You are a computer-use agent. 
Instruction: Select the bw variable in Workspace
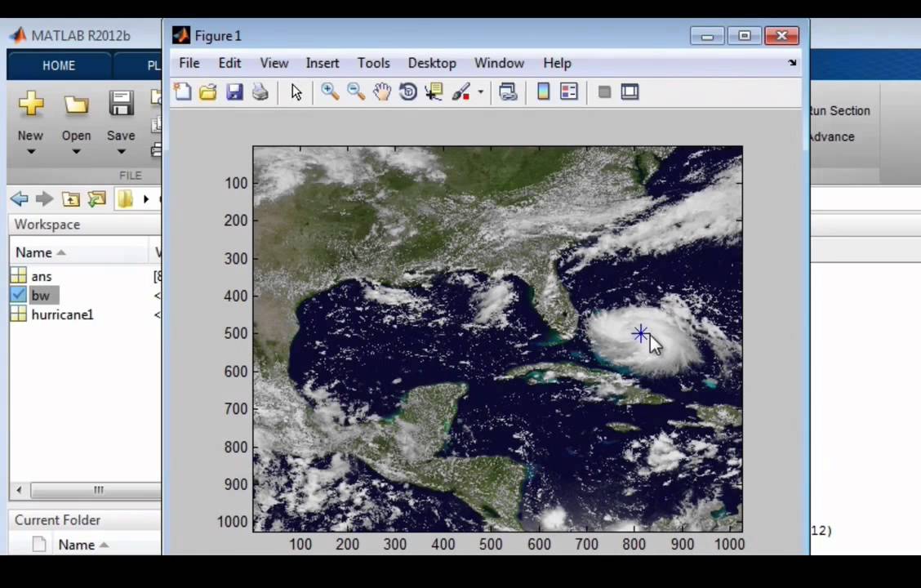click(x=41, y=296)
